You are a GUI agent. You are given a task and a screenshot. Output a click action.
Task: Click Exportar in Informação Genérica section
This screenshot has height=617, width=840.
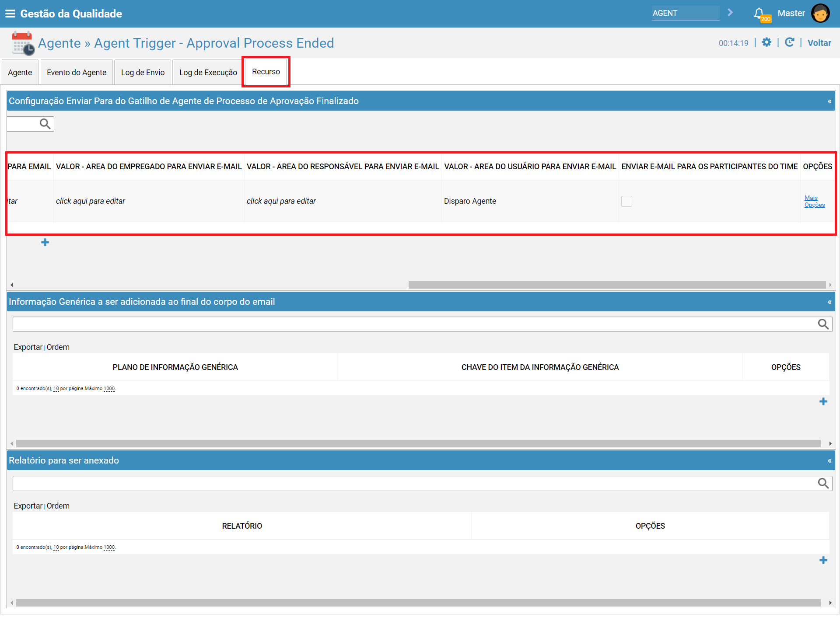28,347
